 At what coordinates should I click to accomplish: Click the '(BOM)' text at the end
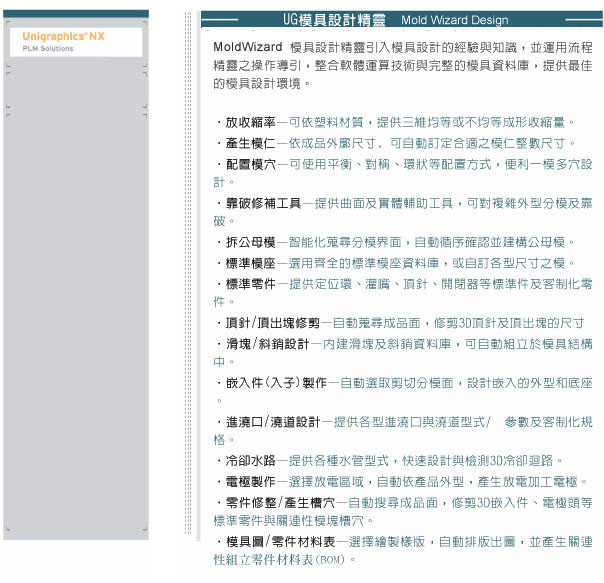point(330,559)
